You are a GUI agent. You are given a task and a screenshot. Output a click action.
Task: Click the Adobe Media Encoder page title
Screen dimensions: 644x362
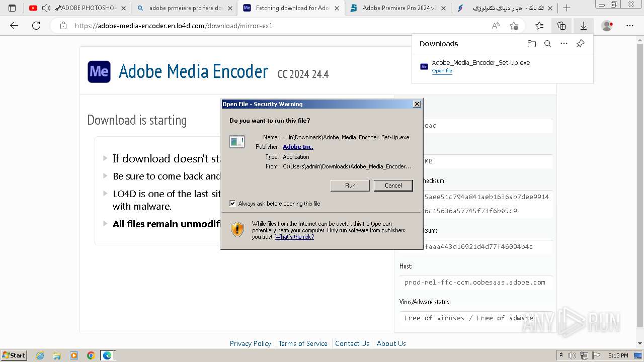click(193, 71)
